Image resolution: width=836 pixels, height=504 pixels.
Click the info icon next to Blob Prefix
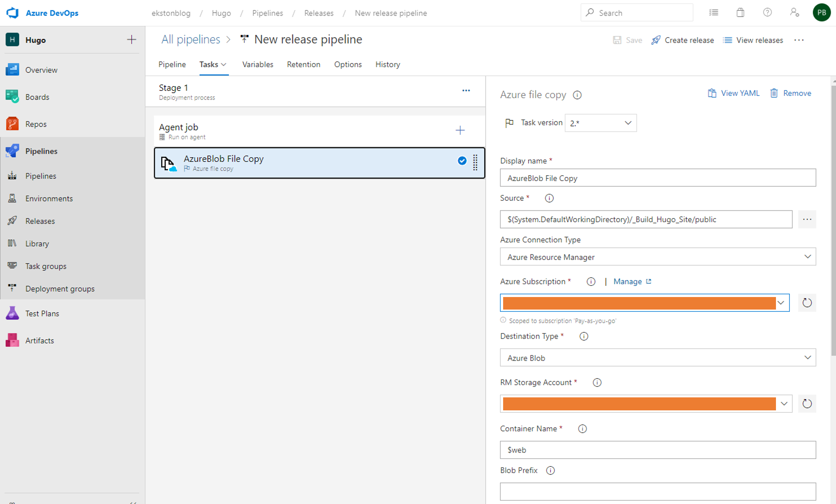click(x=551, y=470)
